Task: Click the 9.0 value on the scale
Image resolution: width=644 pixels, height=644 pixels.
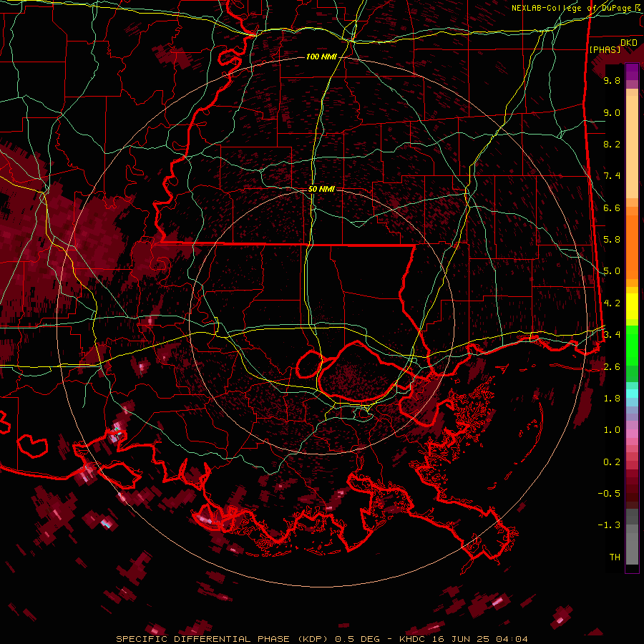Action: coord(612,113)
